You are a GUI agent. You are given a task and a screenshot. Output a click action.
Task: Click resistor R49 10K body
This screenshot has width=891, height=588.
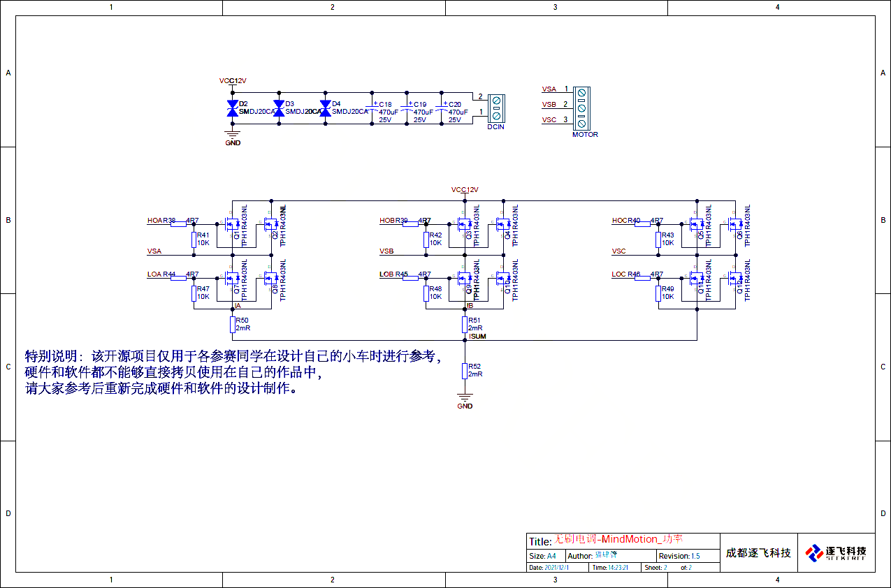coord(658,293)
